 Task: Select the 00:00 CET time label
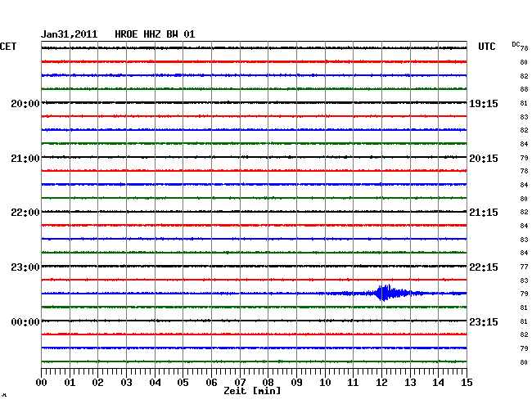25,321
